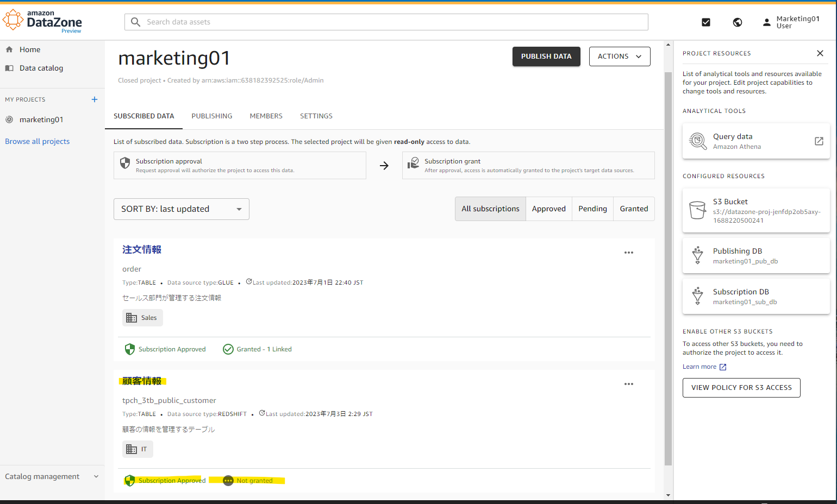This screenshot has width=837, height=504.
Task: Open Browse all projects link
Action: coord(38,141)
